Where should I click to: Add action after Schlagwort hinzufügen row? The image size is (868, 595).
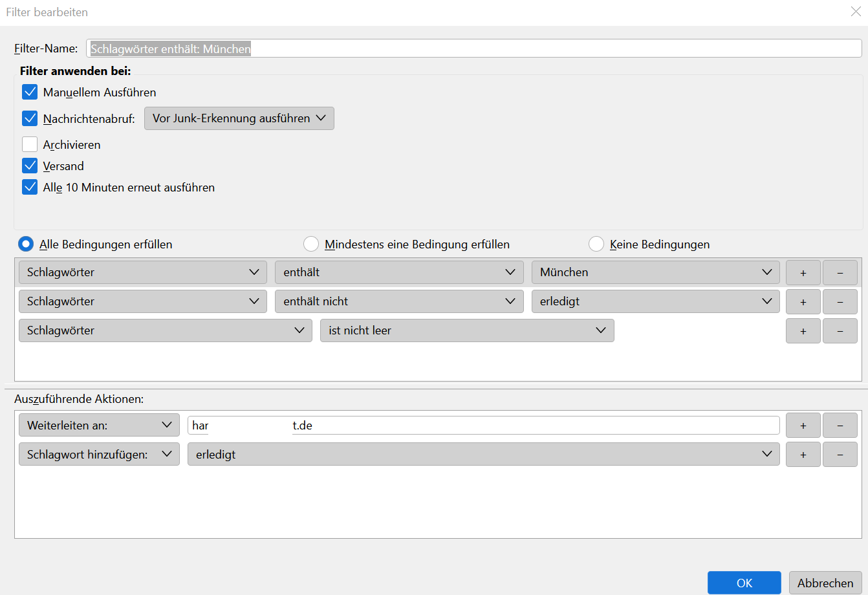pos(803,455)
